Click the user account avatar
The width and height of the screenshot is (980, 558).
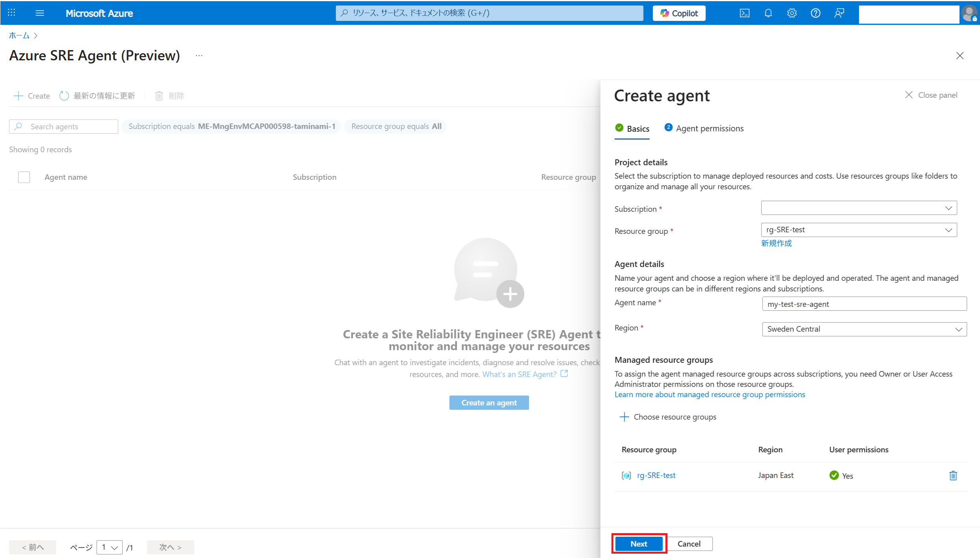969,13
